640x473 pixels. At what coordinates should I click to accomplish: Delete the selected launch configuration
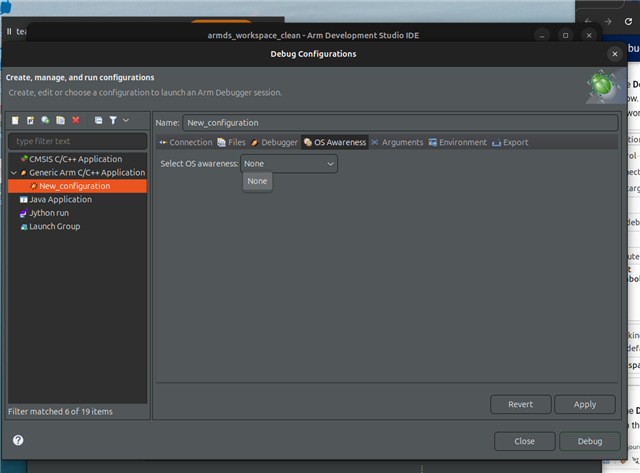tap(76, 120)
